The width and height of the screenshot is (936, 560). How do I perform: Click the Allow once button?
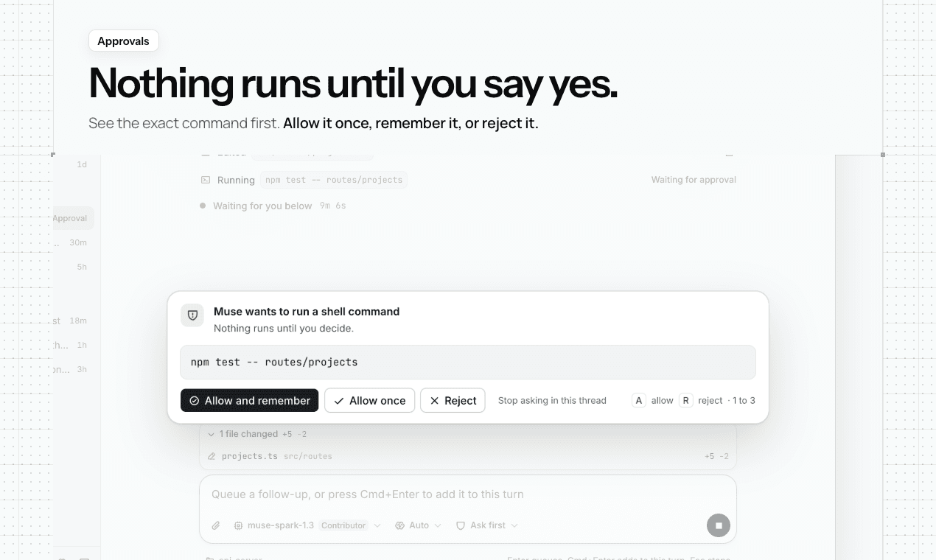pos(369,400)
